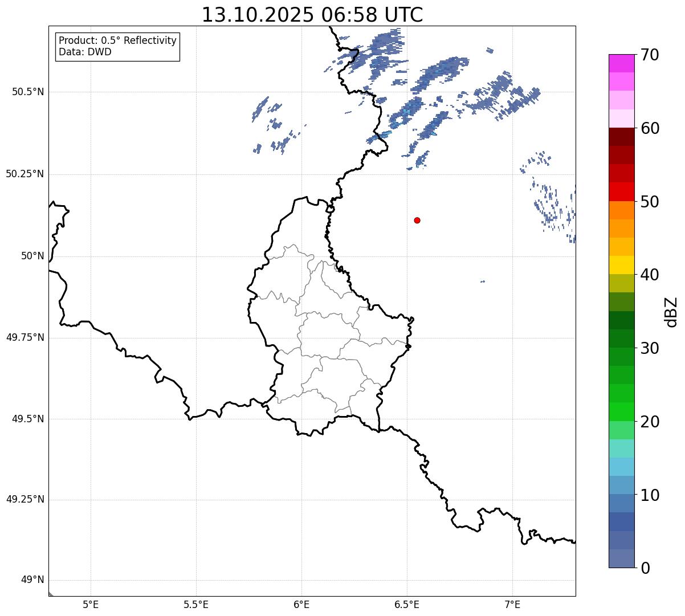Pick the white-pink swatch above 60 dBZ
Image resolution: width=685 pixels, height=616 pixels.
click(x=622, y=119)
